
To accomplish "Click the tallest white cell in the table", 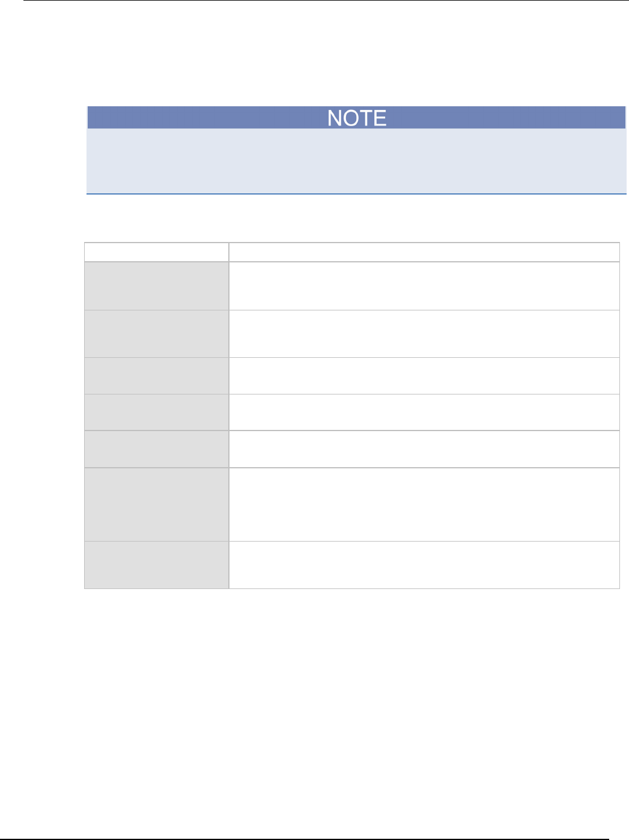I will [424, 504].
